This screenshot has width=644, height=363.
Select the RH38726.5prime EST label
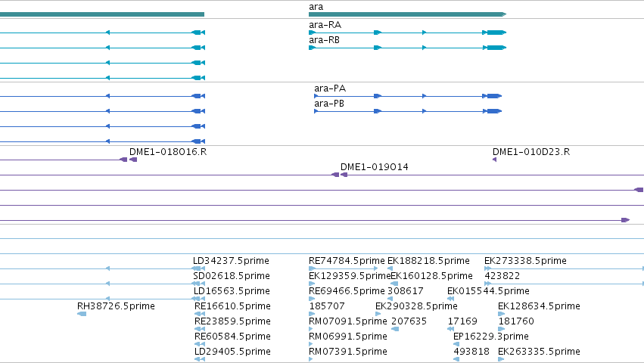116,306
